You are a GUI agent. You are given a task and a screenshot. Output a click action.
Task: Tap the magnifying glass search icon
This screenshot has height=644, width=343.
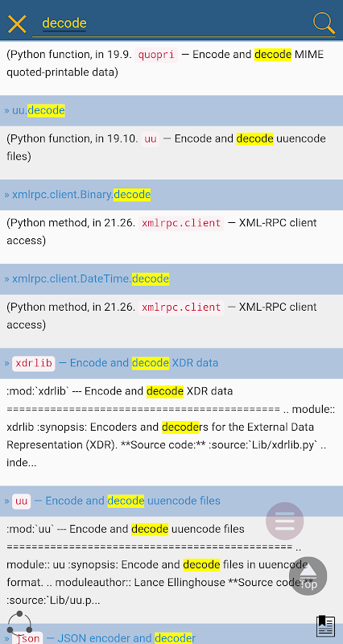click(x=324, y=23)
